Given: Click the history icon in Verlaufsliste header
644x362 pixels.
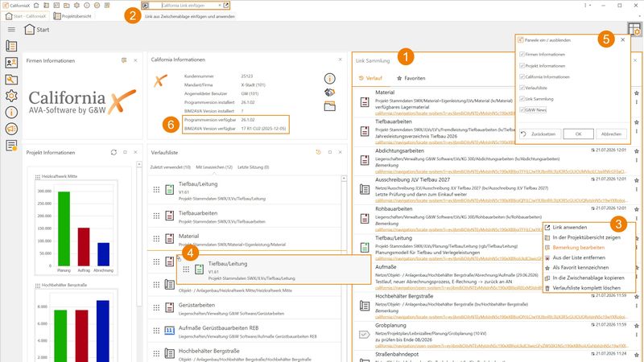Looking at the screenshot, I should (x=318, y=152).
